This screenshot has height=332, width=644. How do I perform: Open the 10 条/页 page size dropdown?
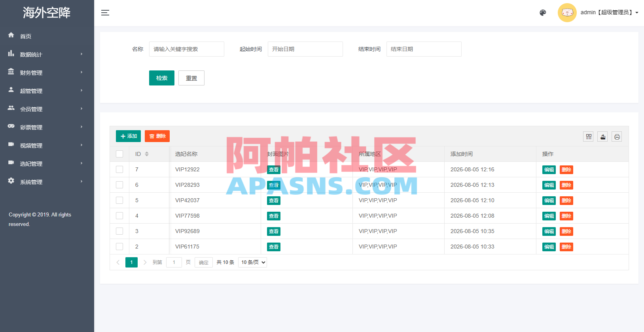252,262
